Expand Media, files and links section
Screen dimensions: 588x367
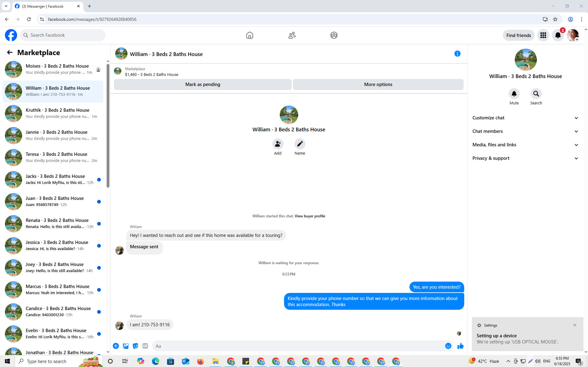(525, 145)
